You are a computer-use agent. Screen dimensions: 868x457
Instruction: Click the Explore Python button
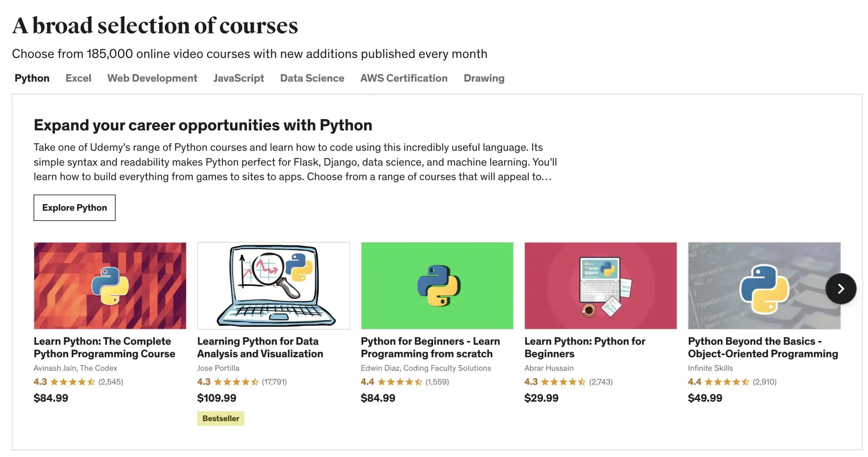[75, 207]
